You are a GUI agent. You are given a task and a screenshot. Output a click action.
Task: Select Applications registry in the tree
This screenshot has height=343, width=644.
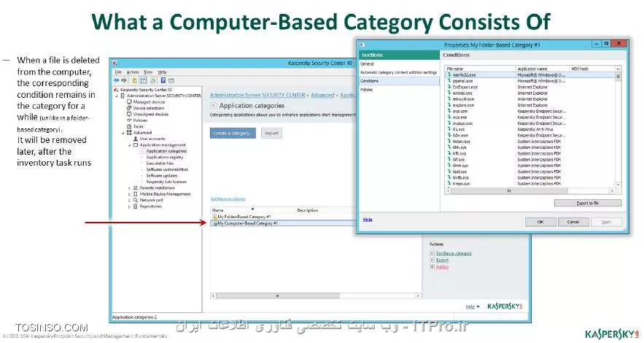(164, 158)
